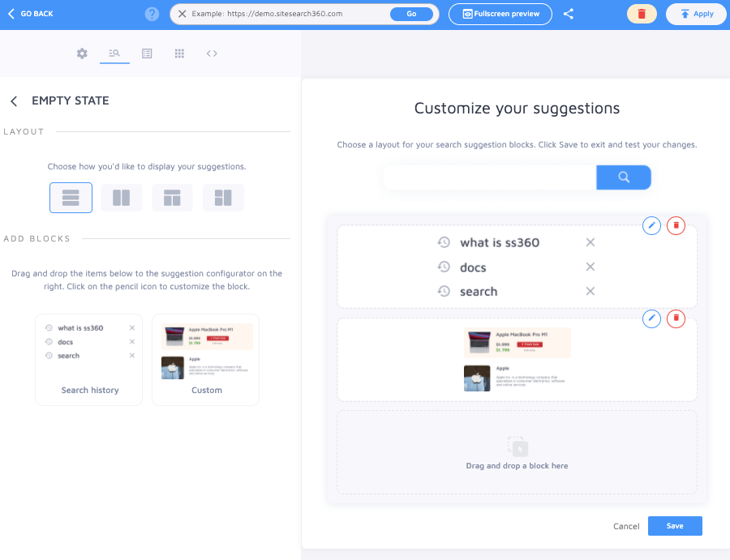Edit the top suggestion block via pencil icon

tap(651, 225)
